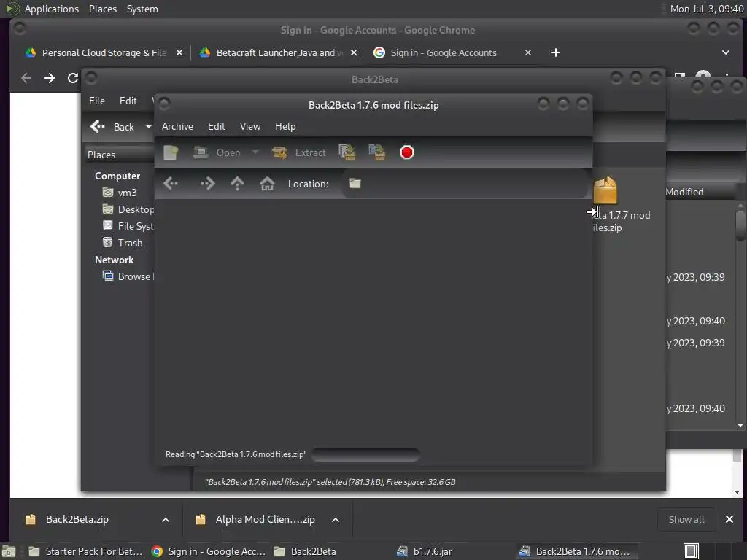Select File System in the Places sidebar
This screenshot has width=747, height=560.
coord(128,226)
